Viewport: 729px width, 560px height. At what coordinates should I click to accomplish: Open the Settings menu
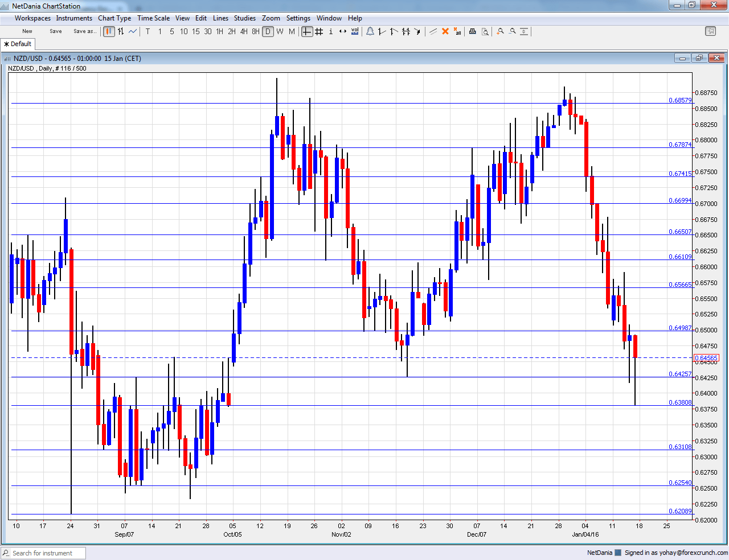[298, 18]
